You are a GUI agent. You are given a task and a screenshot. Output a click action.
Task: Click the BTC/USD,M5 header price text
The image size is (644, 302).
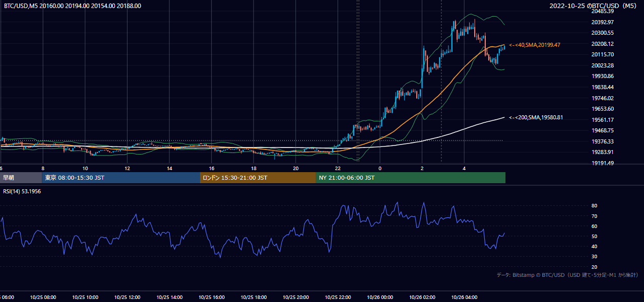[73, 6]
